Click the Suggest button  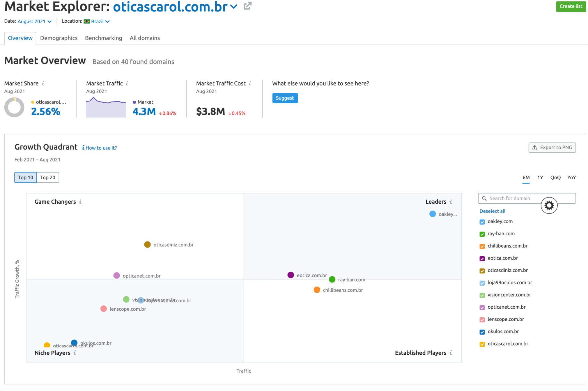pyautogui.click(x=285, y=98)
